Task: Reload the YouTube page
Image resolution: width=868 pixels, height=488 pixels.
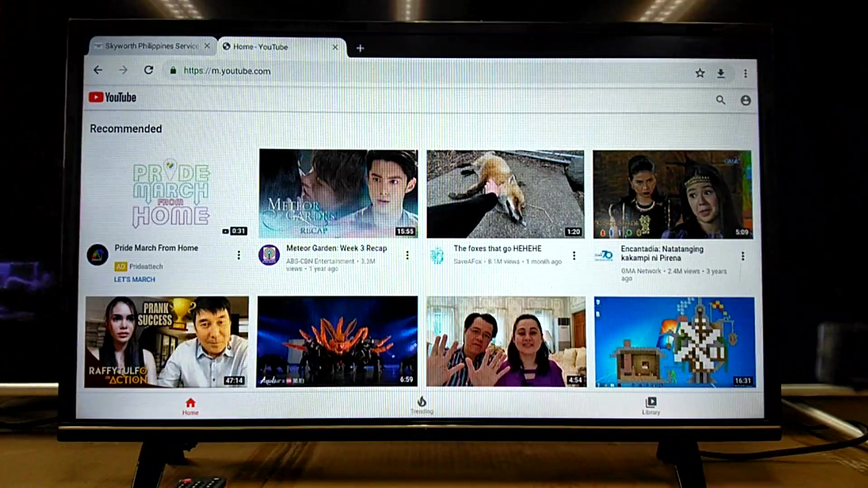Action: 148,70
